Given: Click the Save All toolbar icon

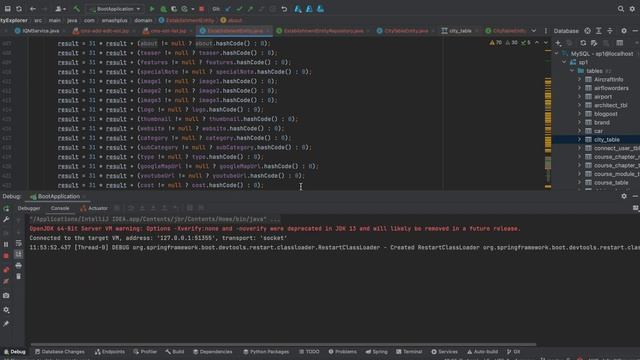Looking at the screenshot, I should click(x=8, y=9).
